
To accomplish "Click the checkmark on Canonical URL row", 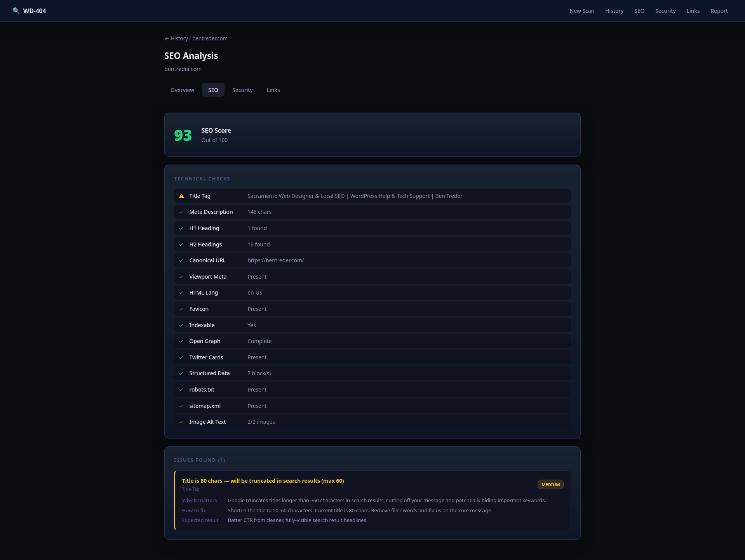I will click(x=181, y=260).
